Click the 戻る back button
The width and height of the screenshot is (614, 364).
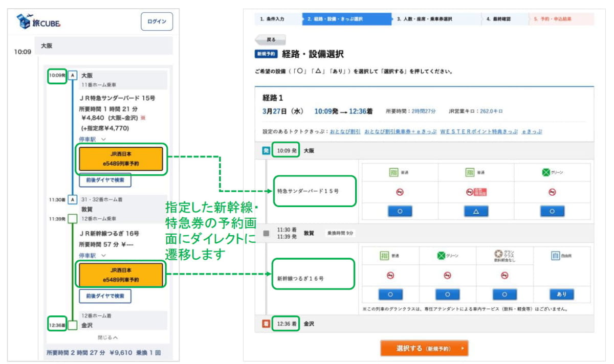[x=271, y=39]
